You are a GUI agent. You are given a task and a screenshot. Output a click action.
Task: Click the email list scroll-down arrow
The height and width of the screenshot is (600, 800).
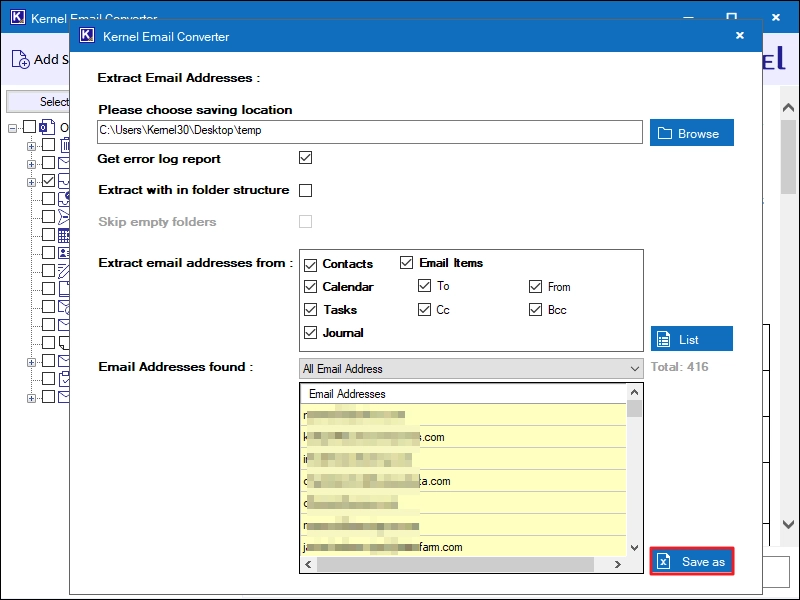[634, 548]
